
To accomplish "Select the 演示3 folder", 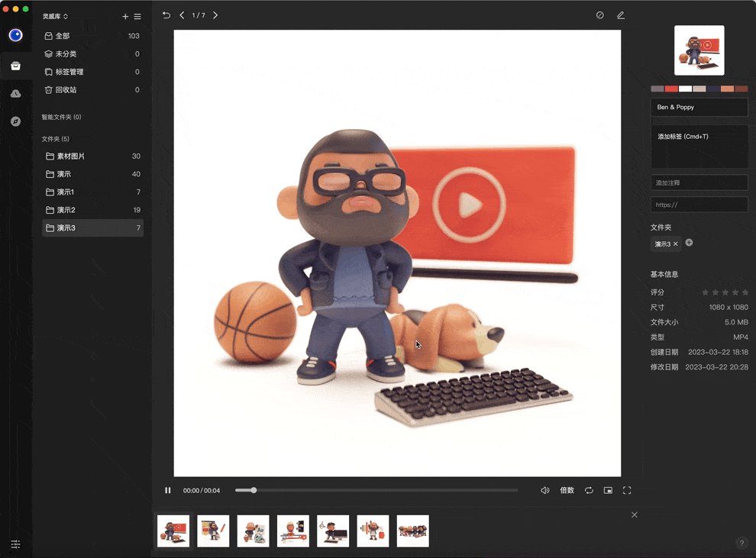I will (x=92, y=228).
